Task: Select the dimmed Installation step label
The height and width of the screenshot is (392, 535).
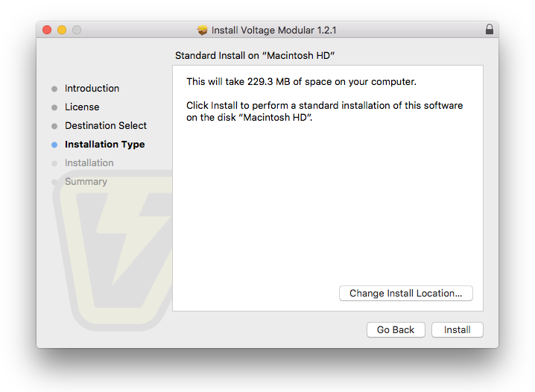Action: [x=89, y=163]
